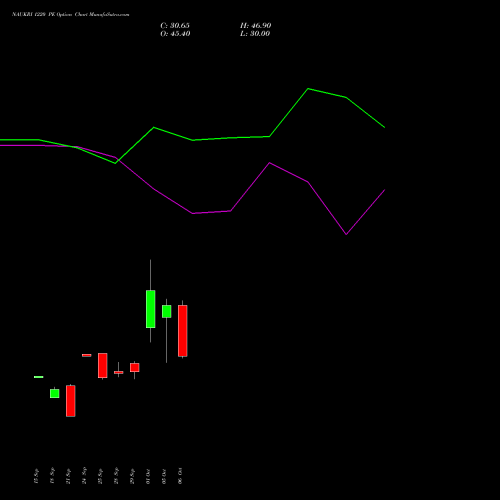Click the green candle body on 05 Oct
Image resolution: width=500 pixels, height=500 pixels.
click(167, 311)
